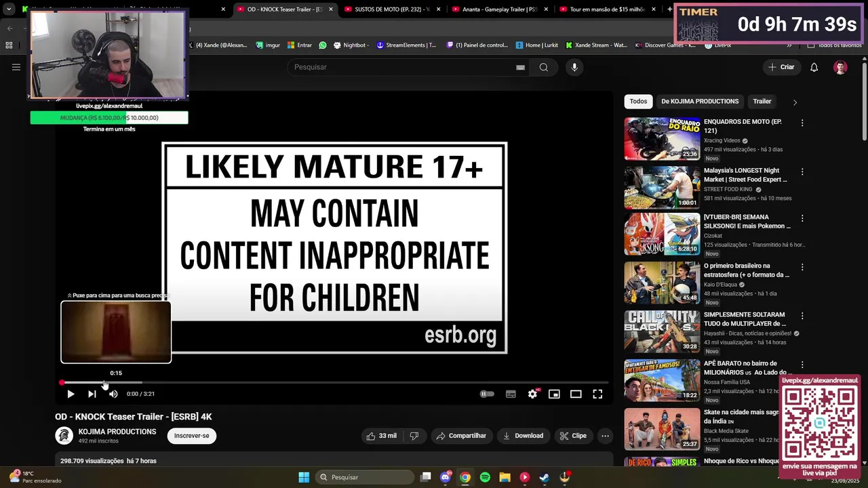Open Malaysia's LONGEST Night Market video thumbnail

[x=662, y=188]
